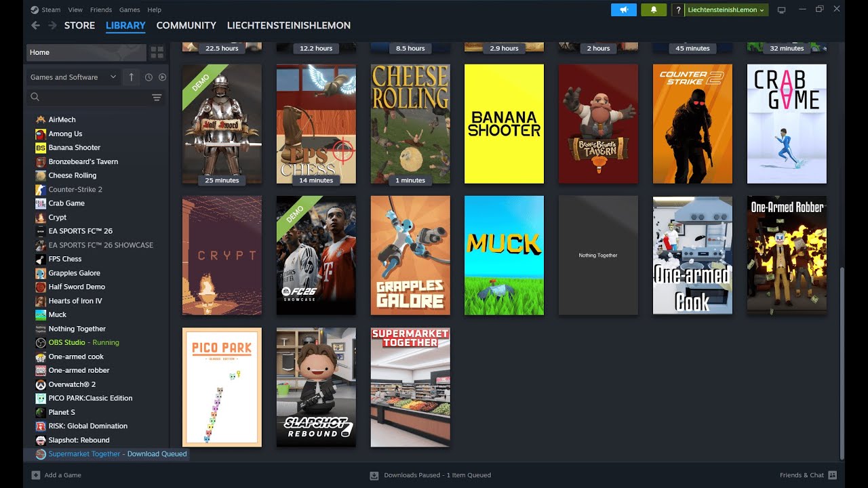This screenshot has height=488, width=868.
Task: Click the Planet S sidebar icon
Action: [41, 412]
